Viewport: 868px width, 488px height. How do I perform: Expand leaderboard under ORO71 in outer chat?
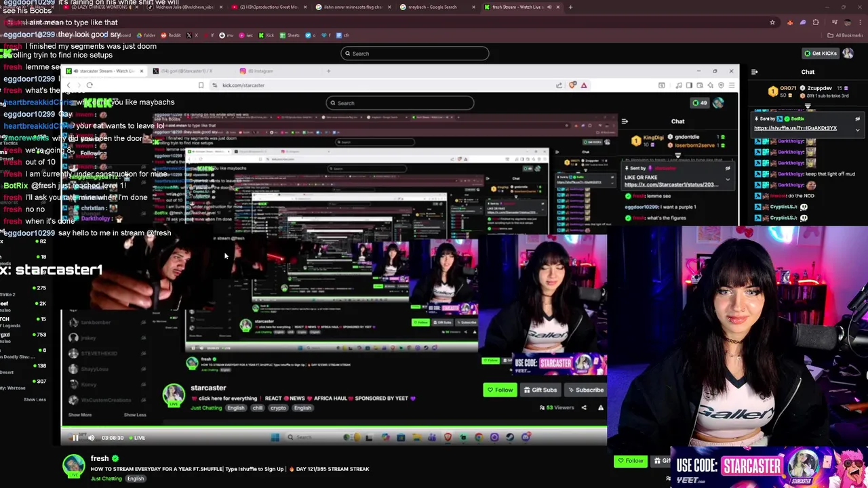[808, 106]
